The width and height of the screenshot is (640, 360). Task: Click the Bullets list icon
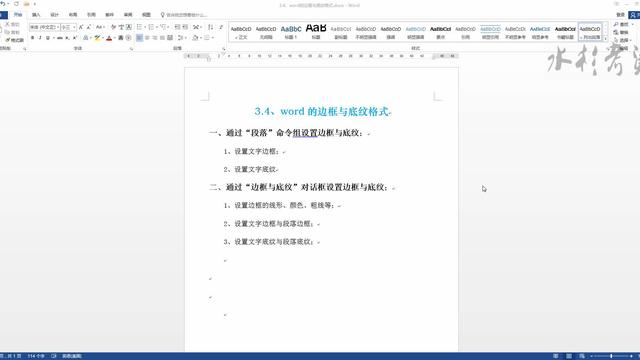click(x=140, y=27)
